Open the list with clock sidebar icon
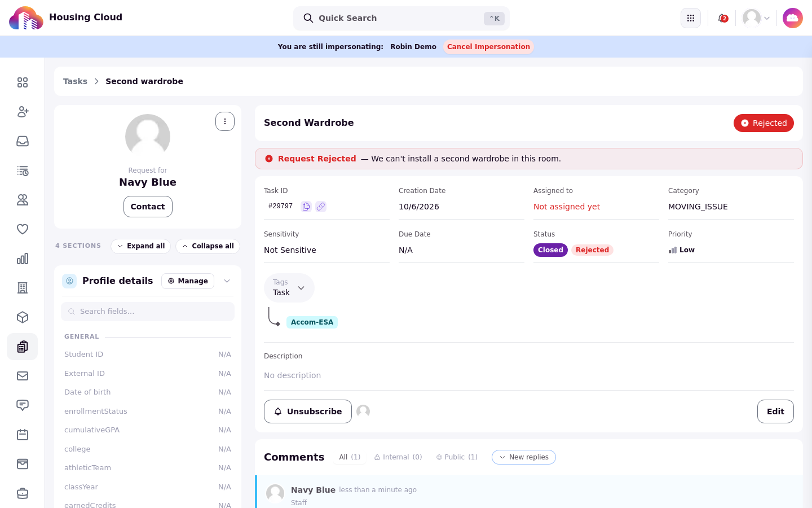 [x=23, y=170]
